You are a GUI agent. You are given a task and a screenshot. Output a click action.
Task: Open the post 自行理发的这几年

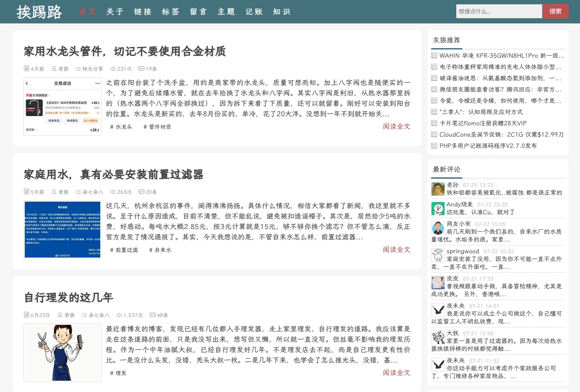[68, 297]
